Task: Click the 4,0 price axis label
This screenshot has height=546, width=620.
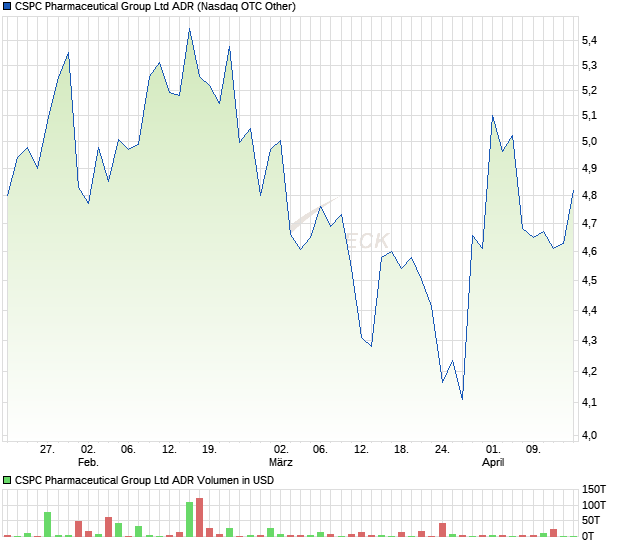Action: coord(589,436)
